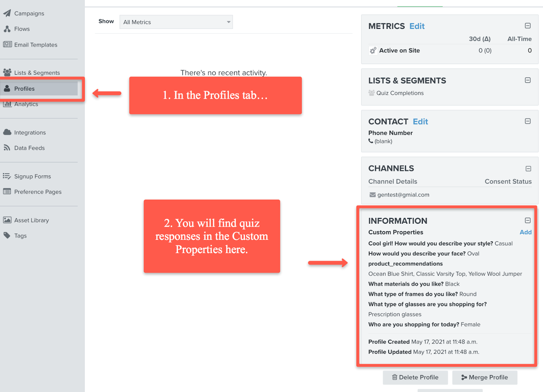This screenshot has height=392, width=543.
Task: Collapse the Contact panel
Action: pos(528,121)
